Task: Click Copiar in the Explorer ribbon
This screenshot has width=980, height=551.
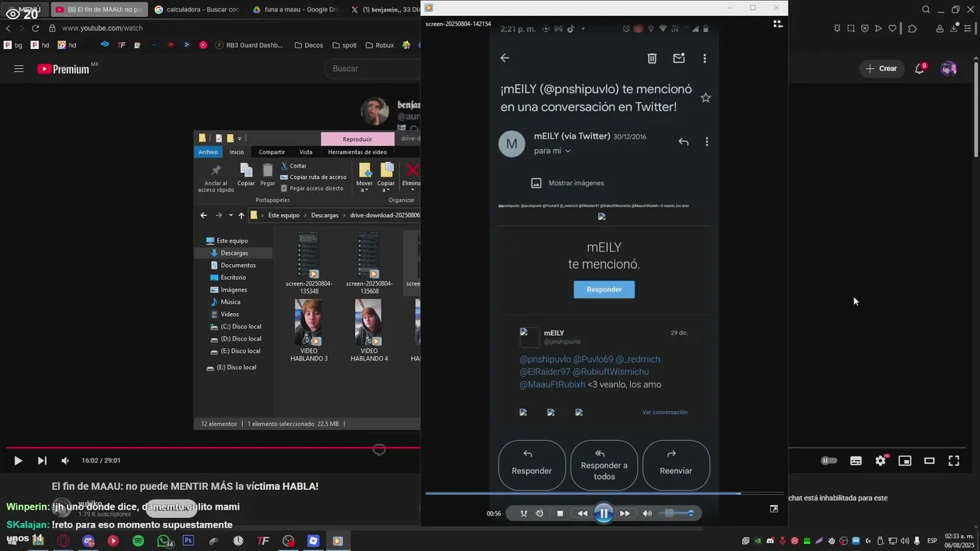Action: tap(246, 175)
